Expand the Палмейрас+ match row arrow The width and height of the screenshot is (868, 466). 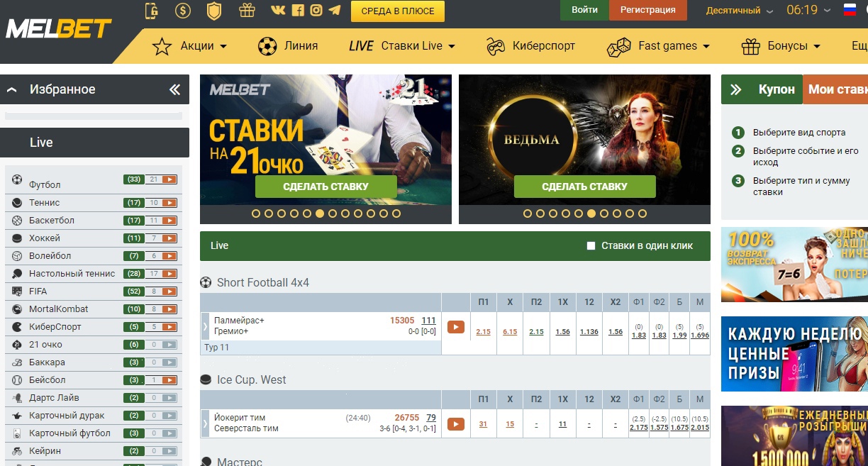coord(206,326)
